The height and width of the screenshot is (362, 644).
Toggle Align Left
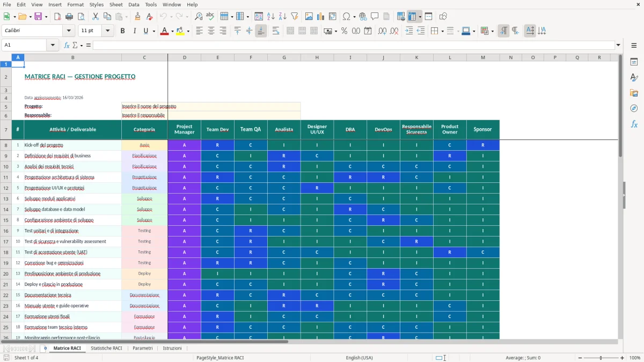tap(199, 31)
